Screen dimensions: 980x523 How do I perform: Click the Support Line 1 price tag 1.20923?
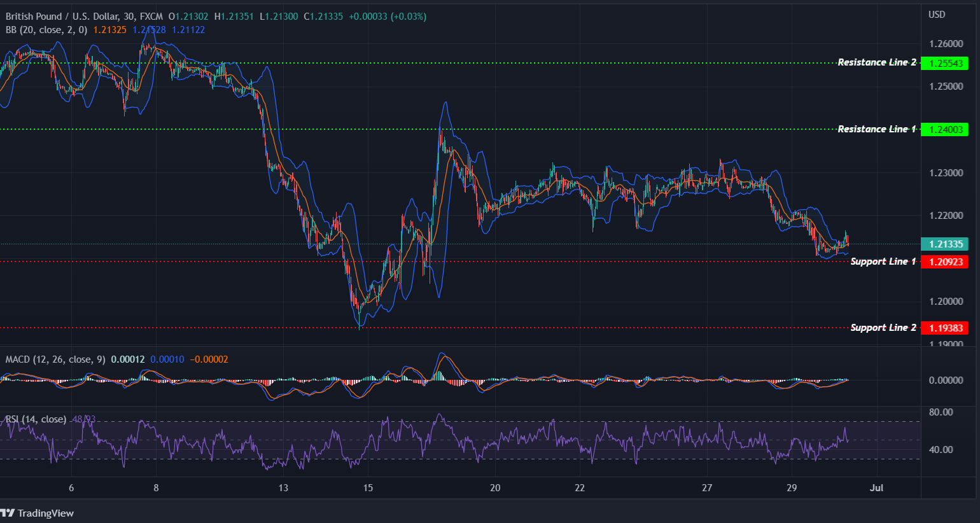(x=945, y=261)
